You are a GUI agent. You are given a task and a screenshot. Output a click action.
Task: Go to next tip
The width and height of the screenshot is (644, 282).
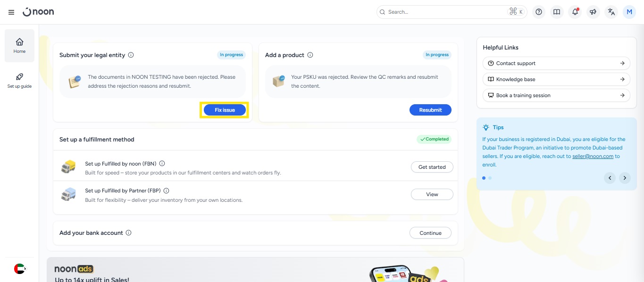pyautogui.click(x=625, y=178)
